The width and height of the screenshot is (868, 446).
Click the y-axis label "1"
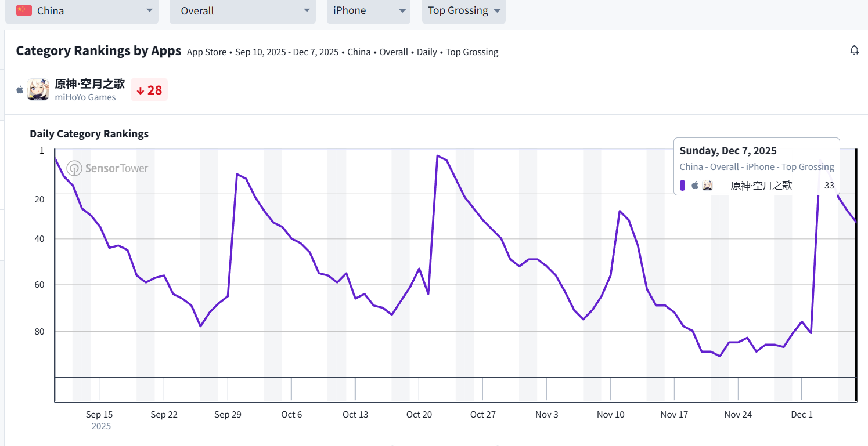pos(42,151)
